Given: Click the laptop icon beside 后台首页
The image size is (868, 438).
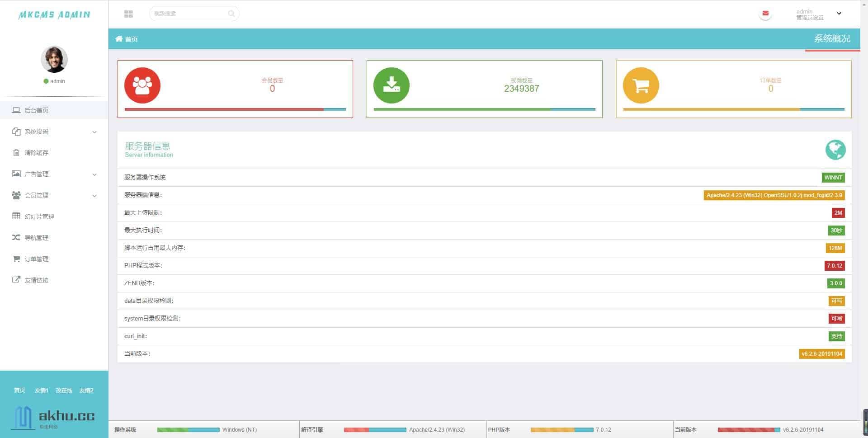Looking at the screenshot, I should click(16, 110).
